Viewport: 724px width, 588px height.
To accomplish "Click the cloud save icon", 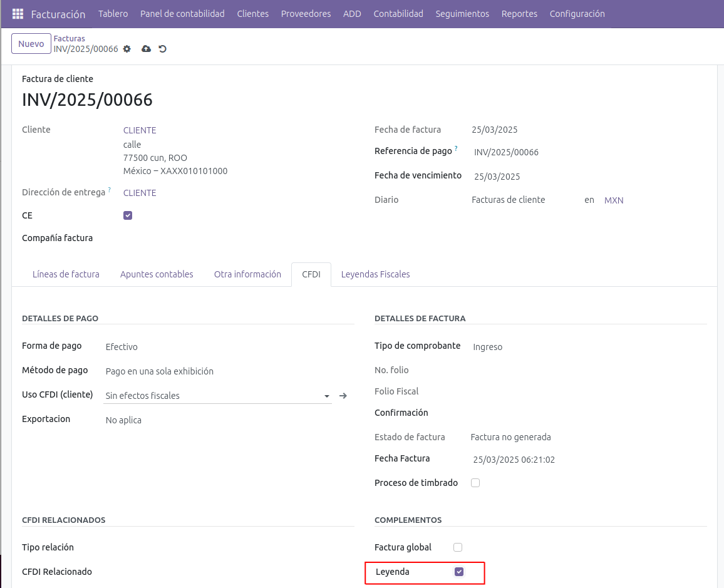I will pos(147,49).
